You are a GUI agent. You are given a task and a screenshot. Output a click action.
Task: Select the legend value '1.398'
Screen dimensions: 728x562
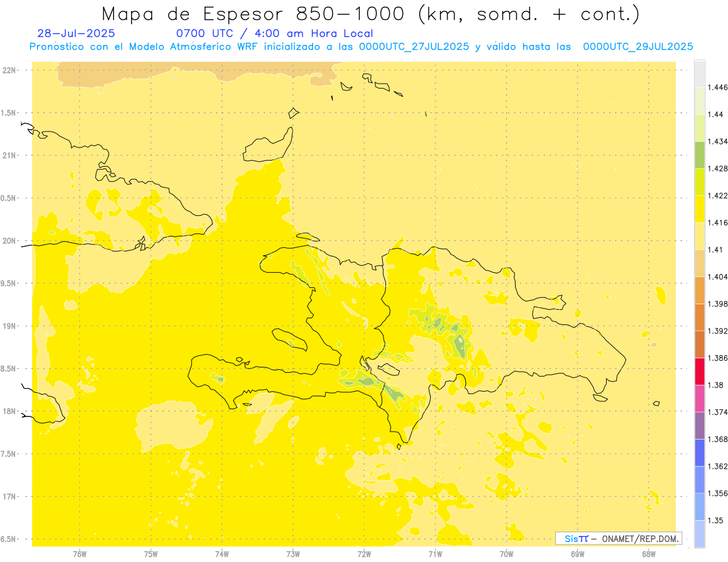pos(718,304)
